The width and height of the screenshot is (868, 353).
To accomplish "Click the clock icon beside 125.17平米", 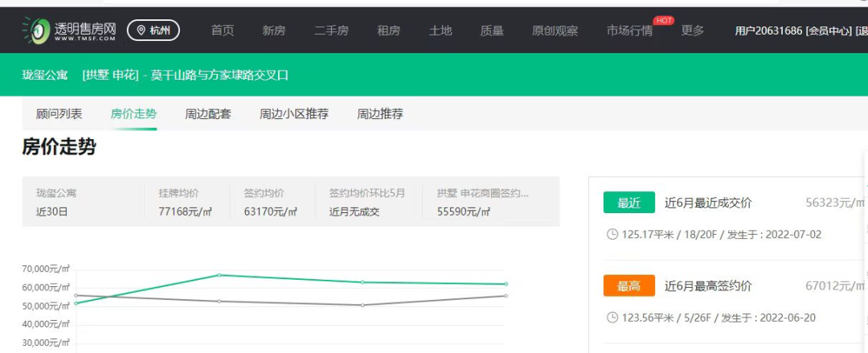I will point(612,235).
